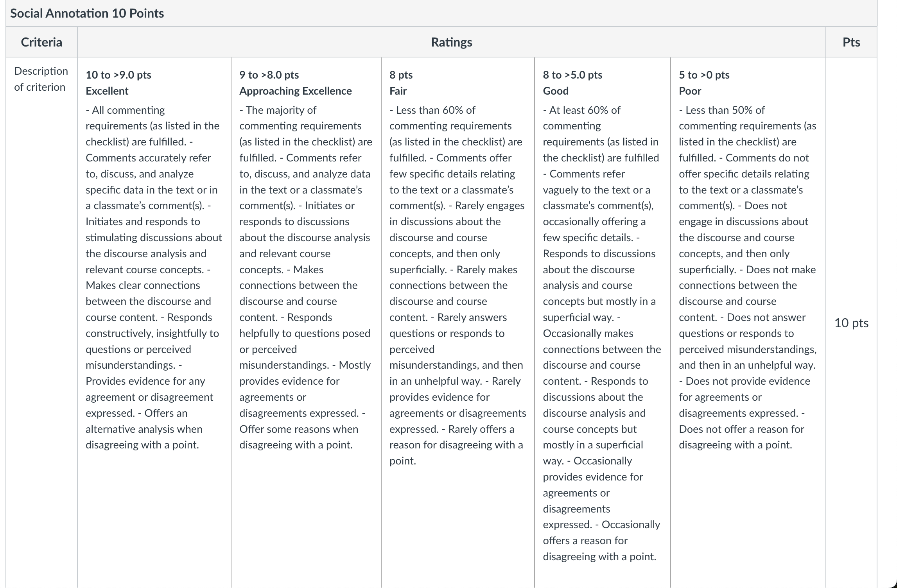897x588 pixels.
Task: Select the Excellent rating cell
Action: [x=154, y=323]
